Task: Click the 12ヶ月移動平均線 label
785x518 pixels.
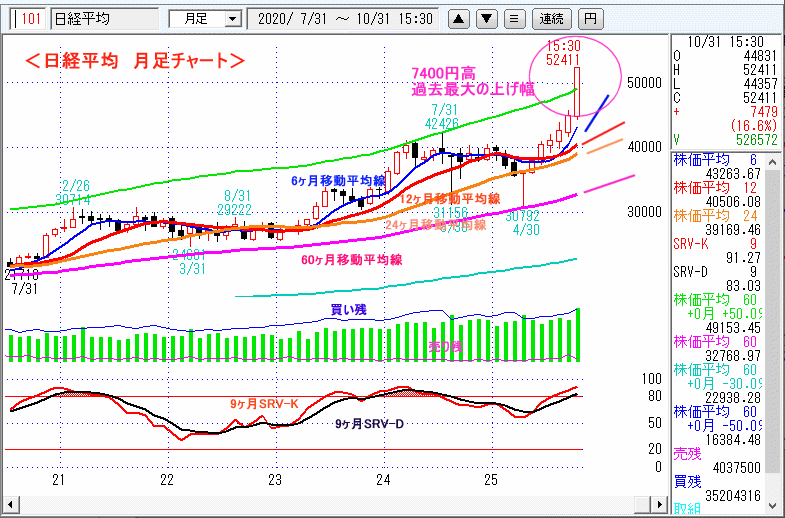Action: pyautogui.click(x=451, y=199)
